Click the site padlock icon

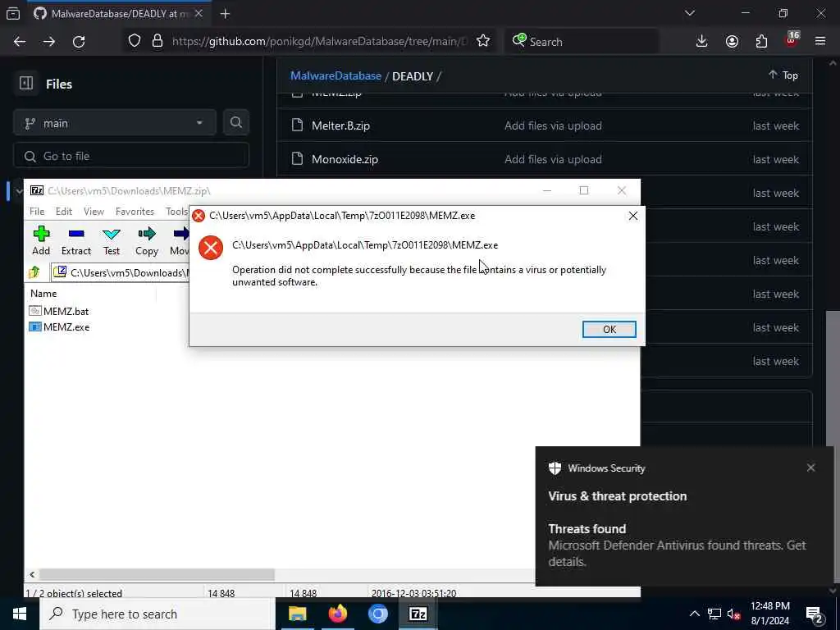157,41
